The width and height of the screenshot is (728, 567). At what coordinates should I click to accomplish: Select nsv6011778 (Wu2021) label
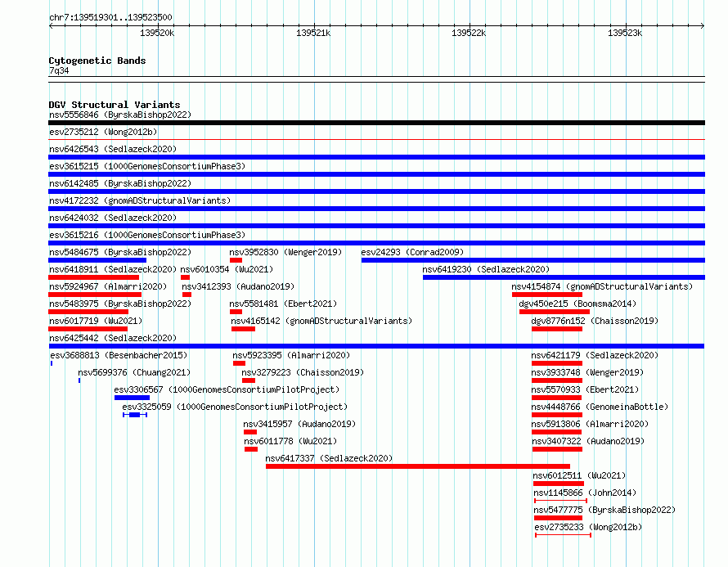290,441
